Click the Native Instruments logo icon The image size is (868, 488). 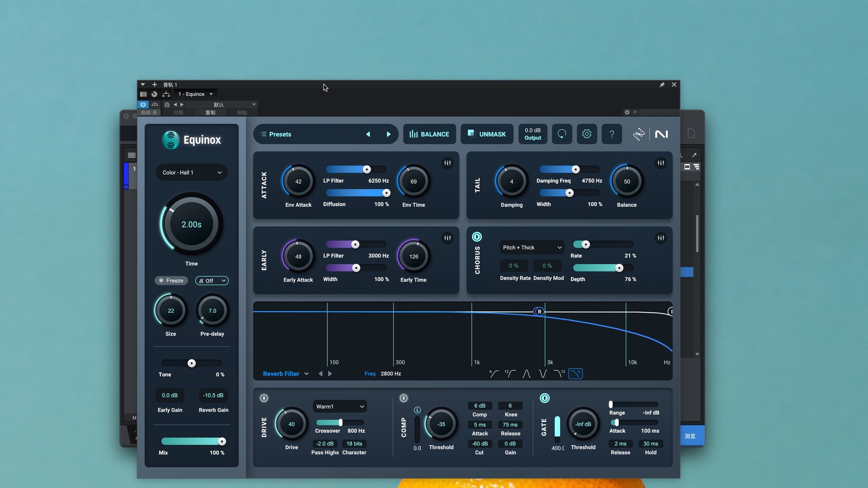pos(661,134)
